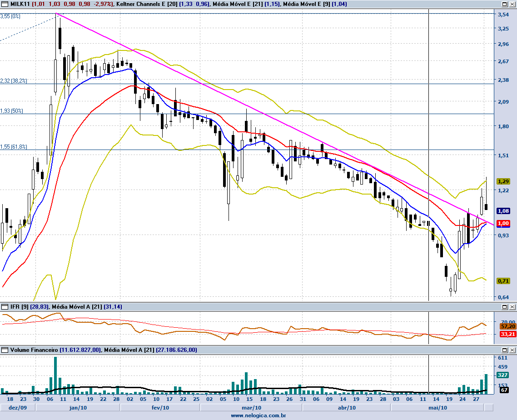
Task: Click the MILK11 panel window icon
Action: coord(5,4)
